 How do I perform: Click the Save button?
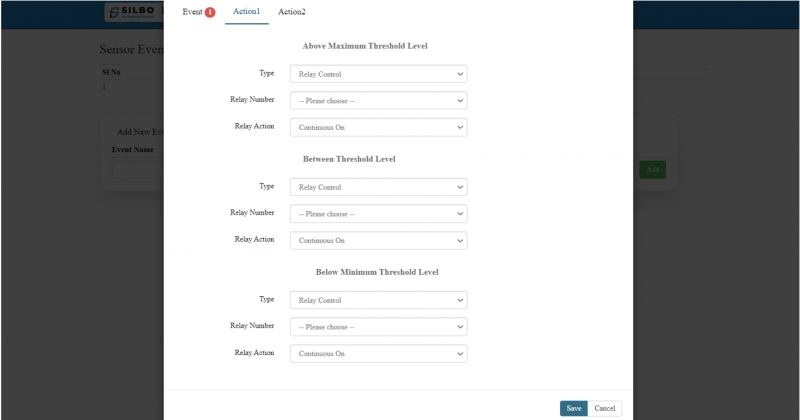pyautogui.click(x=573, y=408)
